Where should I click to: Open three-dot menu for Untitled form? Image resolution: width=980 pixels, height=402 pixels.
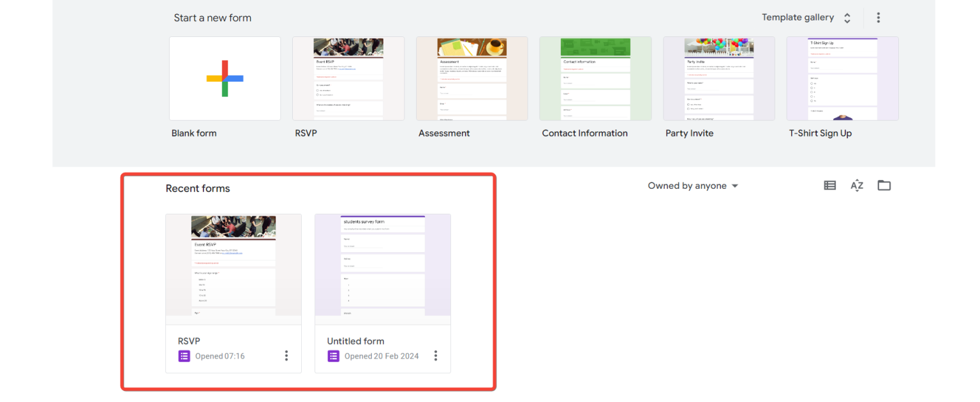436,356
